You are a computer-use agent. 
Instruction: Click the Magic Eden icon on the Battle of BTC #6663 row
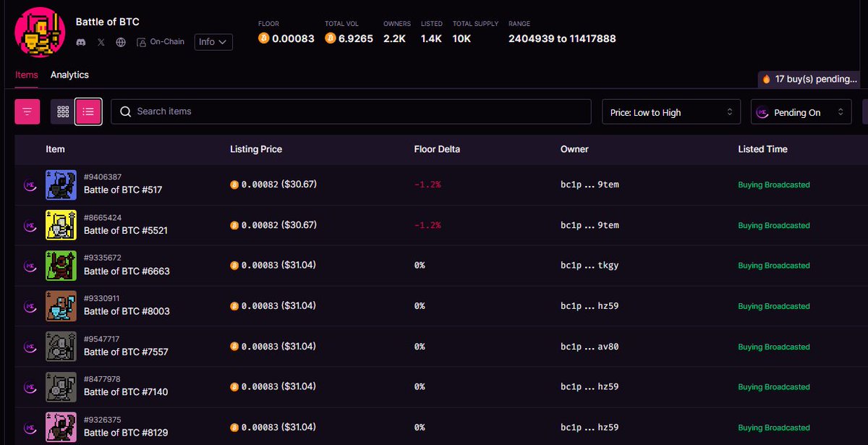pyautogui.click(x=30, y=266)
